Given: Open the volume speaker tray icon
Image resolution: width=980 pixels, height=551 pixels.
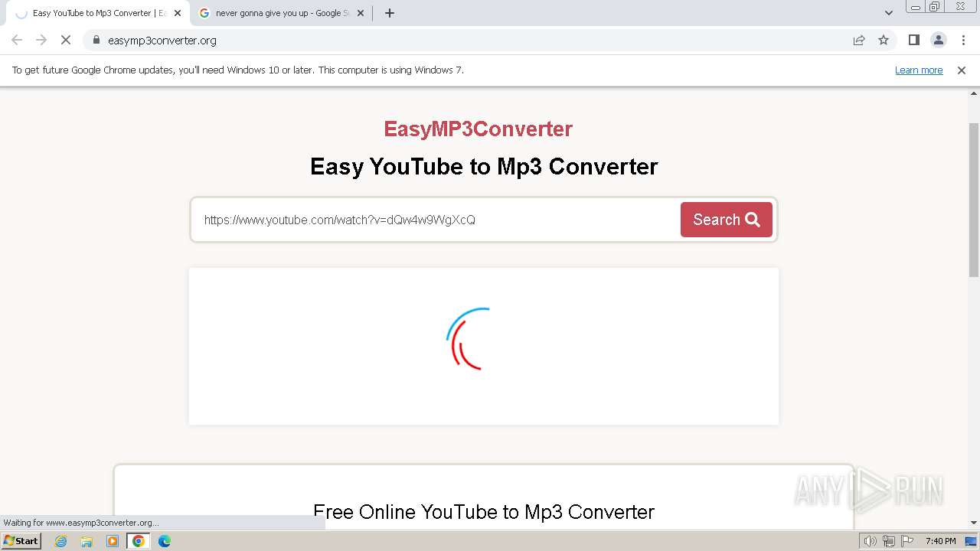Looking at the screenshot, I should pyautogui.click(x=870, y=541).
